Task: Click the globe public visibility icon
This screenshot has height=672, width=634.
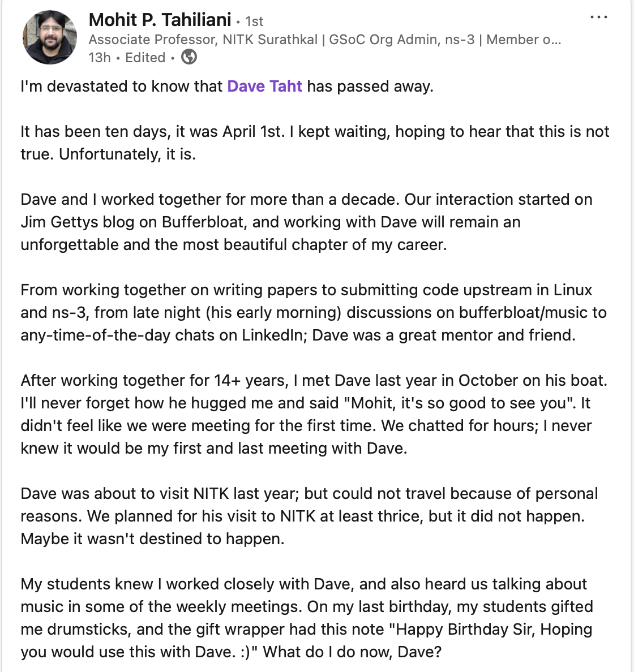Action: 189,57
